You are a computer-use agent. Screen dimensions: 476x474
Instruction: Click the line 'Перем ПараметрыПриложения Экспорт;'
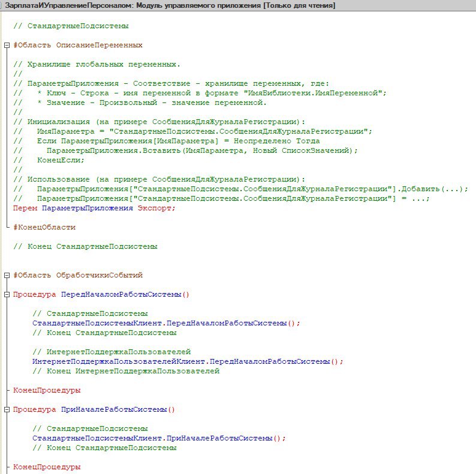(94, 208)
